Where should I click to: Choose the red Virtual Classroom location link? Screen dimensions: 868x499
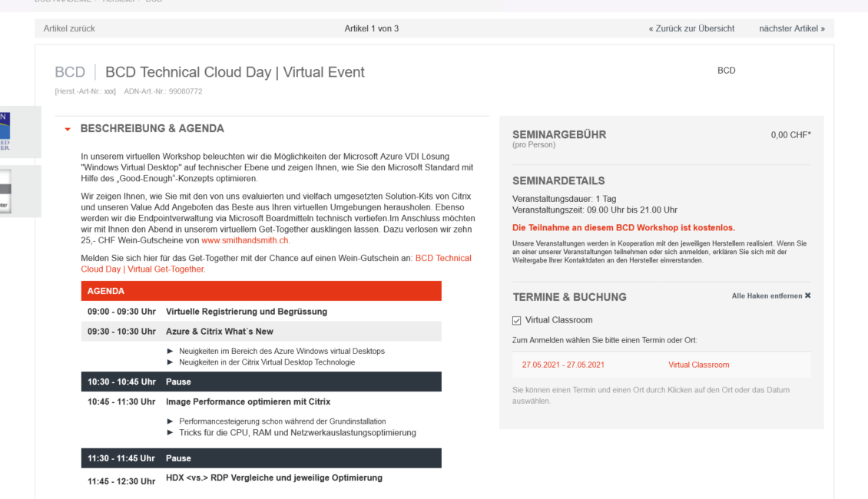pos(698,365)
